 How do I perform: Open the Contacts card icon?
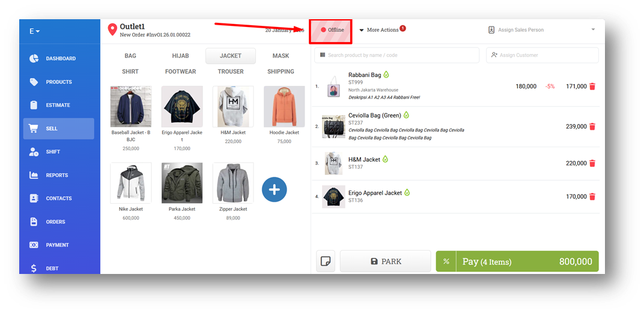coord(34,198)
